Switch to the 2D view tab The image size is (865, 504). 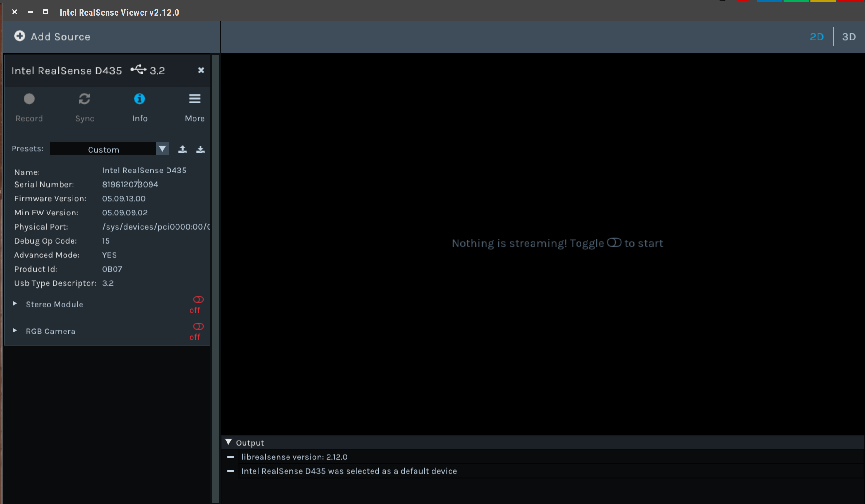coord(817,37)
